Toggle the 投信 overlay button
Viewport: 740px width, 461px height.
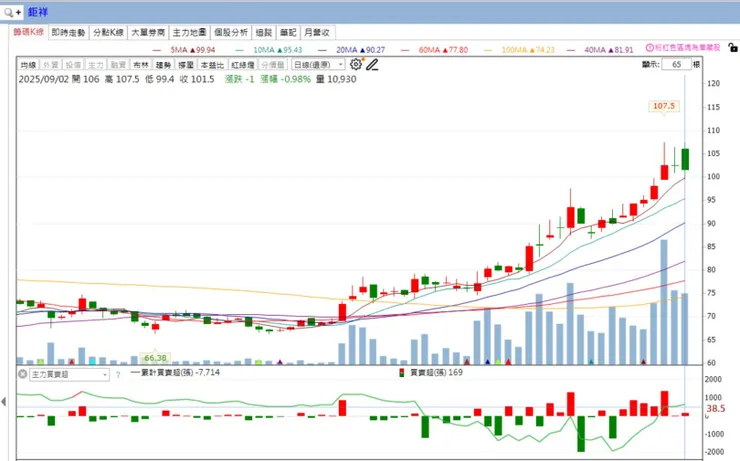(x=73, y=65)
